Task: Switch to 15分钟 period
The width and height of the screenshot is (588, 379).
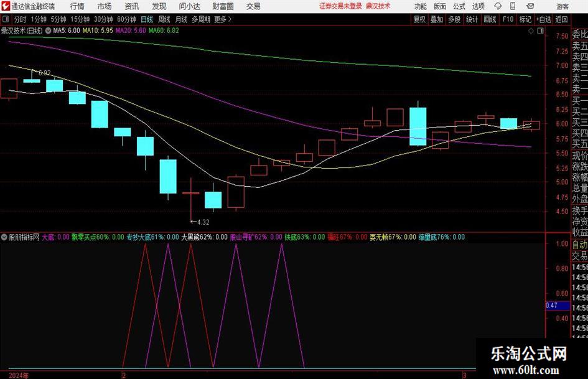Action: click(x=80, y=19)
